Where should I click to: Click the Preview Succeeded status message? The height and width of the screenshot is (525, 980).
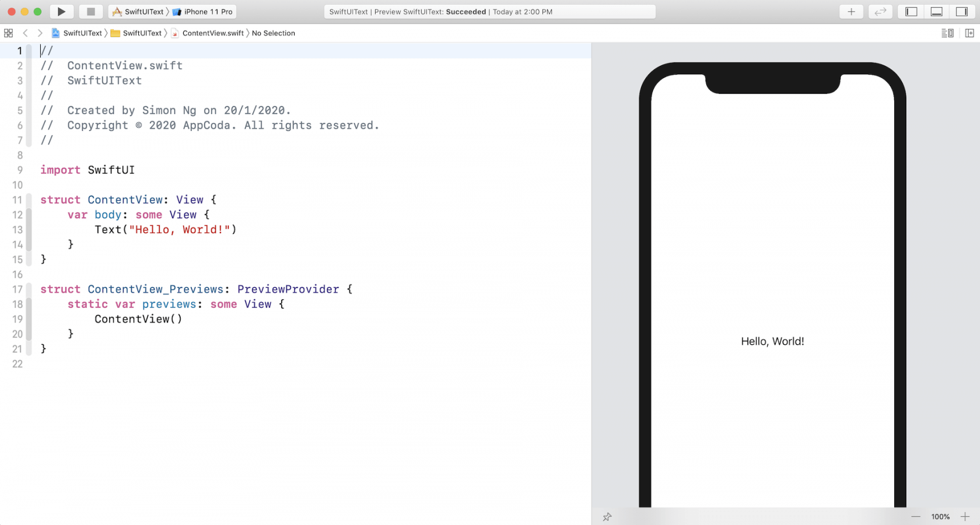click(x=490, y=12)
